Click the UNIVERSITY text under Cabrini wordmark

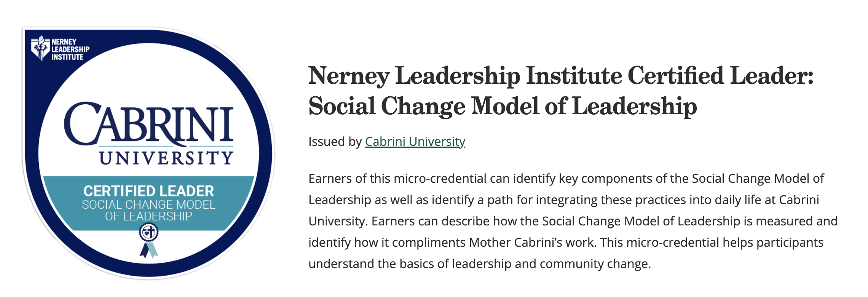[166, 158]
